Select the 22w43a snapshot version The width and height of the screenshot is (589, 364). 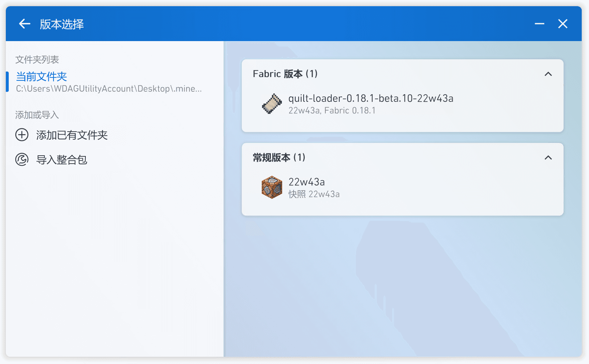click(306, 182)
